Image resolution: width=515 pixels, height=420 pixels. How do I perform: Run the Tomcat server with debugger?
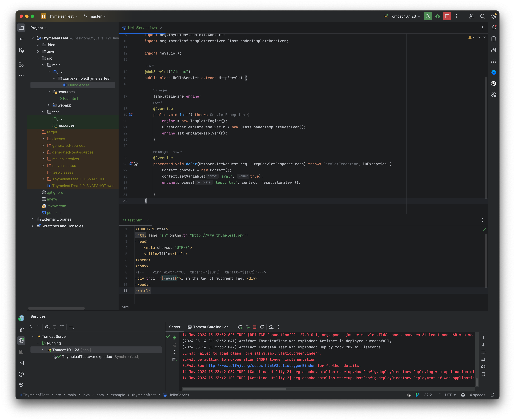pos(437,16)
